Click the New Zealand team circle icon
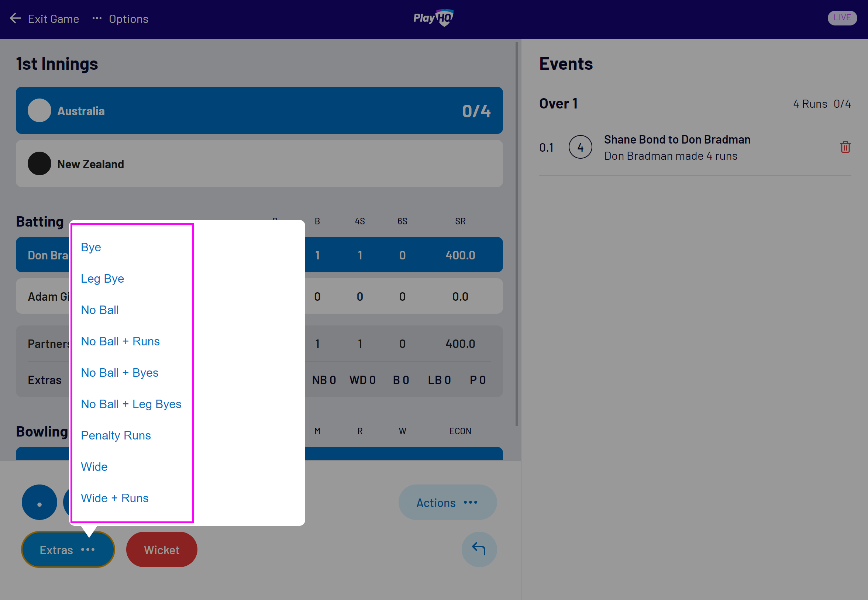The height and width of the screenshot is (600, 868). pyautogui.click(x=39, y=163)
